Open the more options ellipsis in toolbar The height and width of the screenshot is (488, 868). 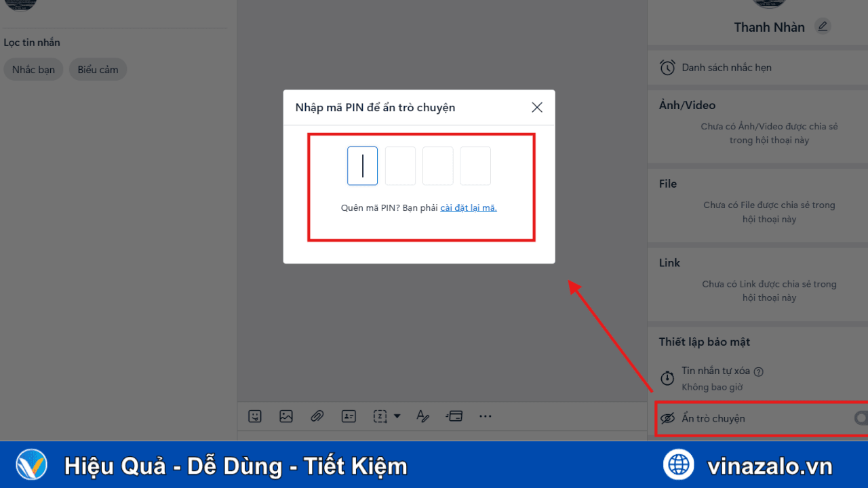pyautogui.click(x=485, y=416)
